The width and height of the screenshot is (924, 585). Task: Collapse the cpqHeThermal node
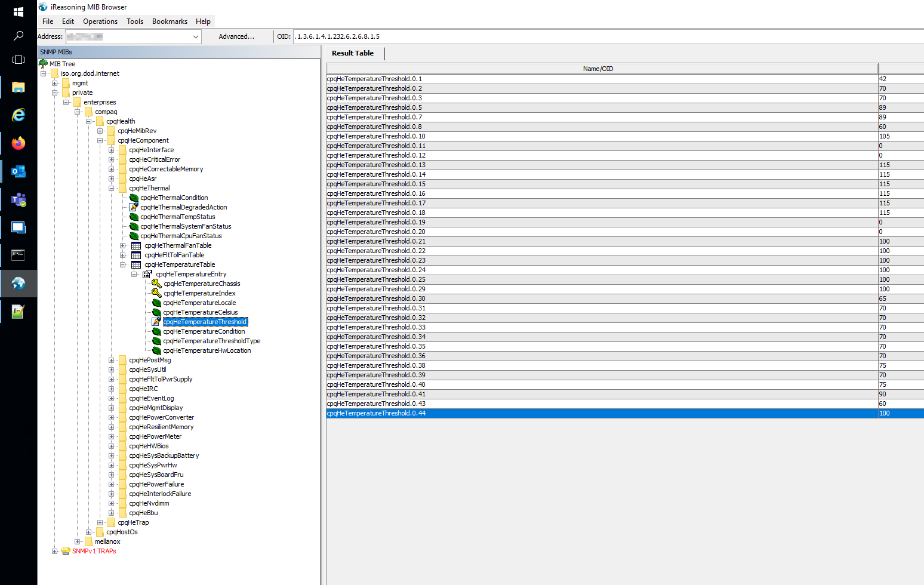(x=112, y=188)
